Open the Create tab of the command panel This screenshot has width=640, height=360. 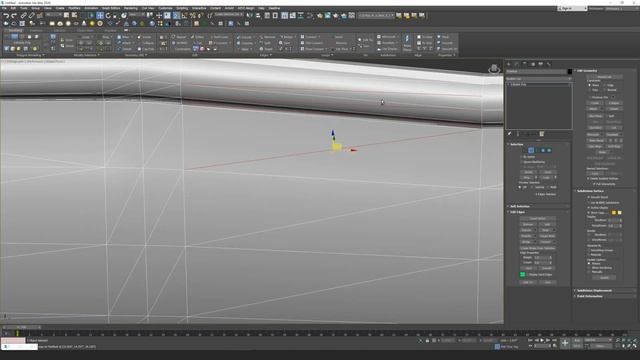(x=509, y=64)
